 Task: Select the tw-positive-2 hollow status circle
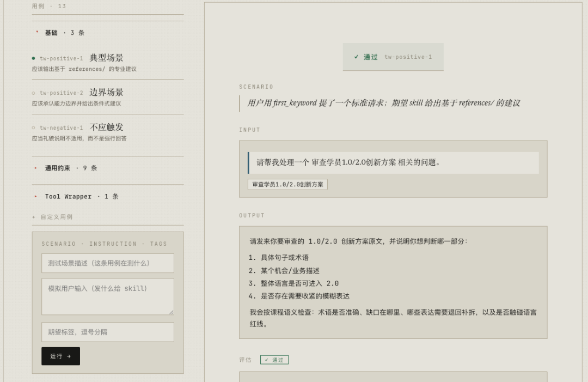pyautogui.click(x=33, y=93)
